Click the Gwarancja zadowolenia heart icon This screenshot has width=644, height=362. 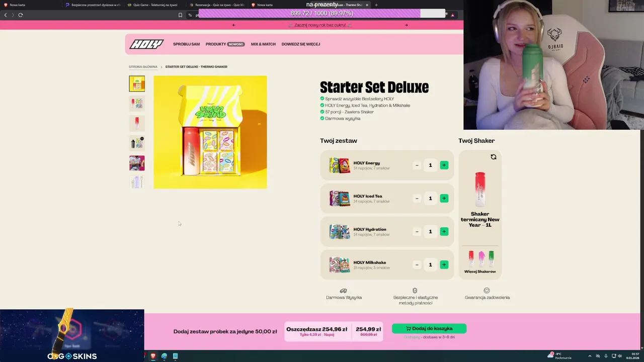[x=487, y=291]
